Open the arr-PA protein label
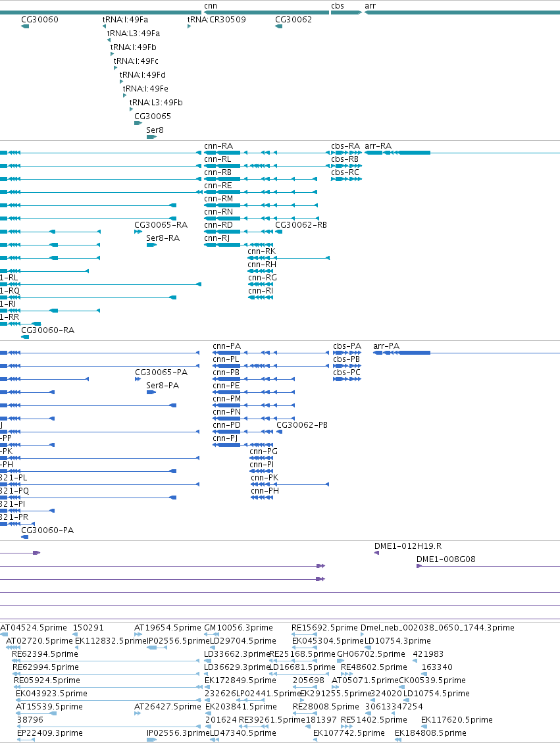Viewport: 560px width, 743px height. coord(386,346)
